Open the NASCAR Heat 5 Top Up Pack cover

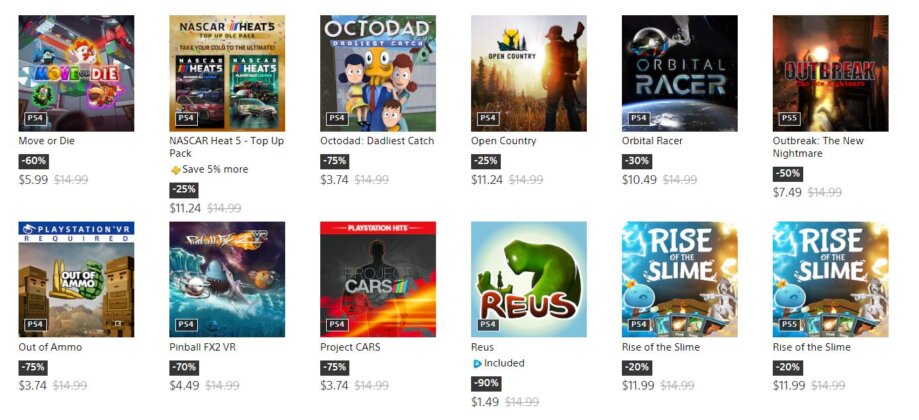click(x=227, y=73)
